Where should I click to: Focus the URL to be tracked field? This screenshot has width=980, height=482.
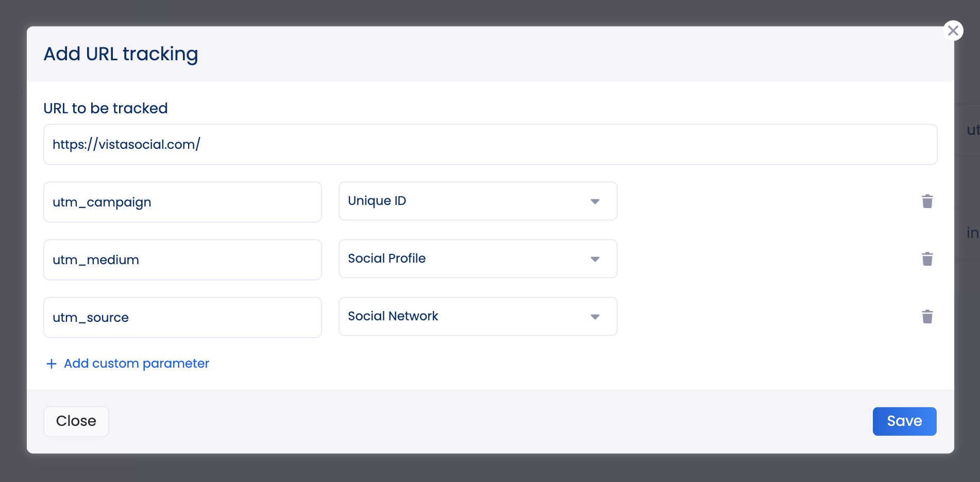(x=489, y=145)
